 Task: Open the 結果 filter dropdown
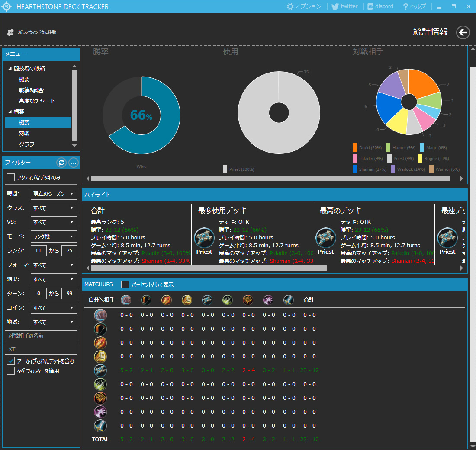click(54, 279)
